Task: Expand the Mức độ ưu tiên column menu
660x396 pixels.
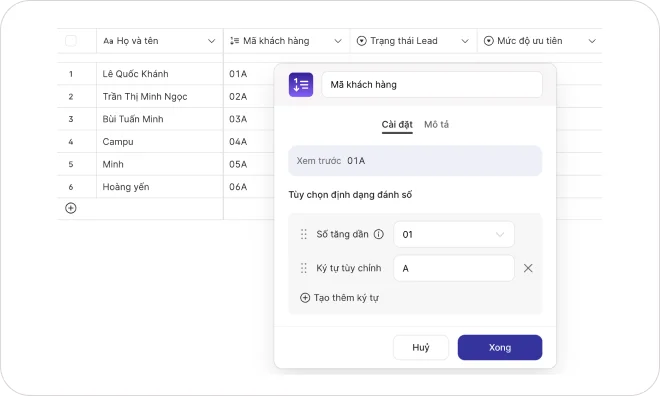Action: 592,41
